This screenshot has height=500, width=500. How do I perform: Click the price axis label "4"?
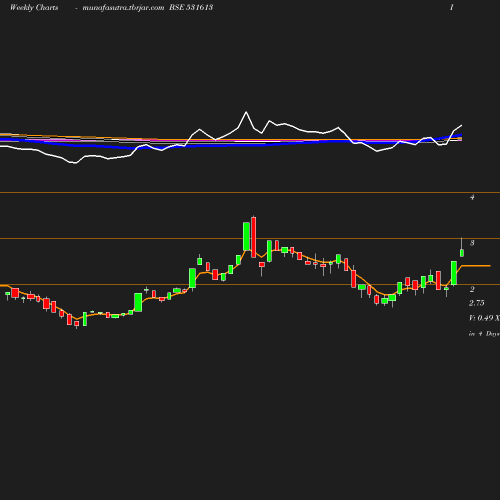click(x=472, y=197)
